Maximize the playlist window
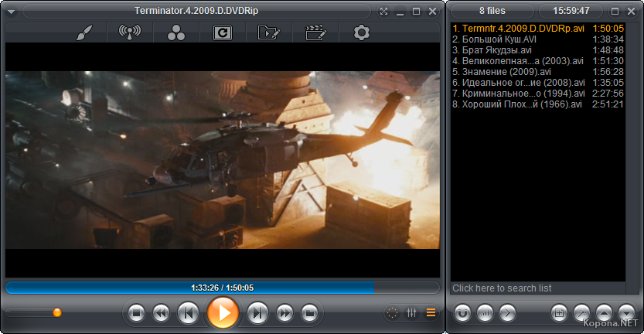Screen dimensions: 644x334 pos(615,12)
